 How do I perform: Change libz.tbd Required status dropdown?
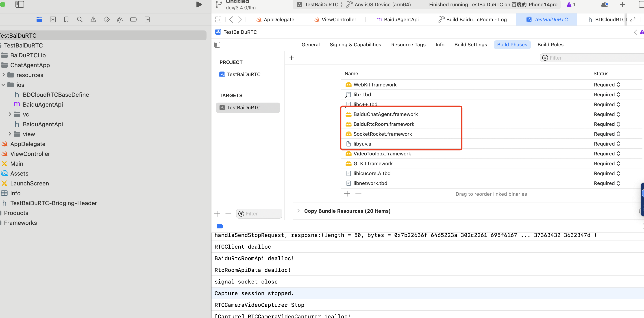pyautogui.click(x=607, y=95)
